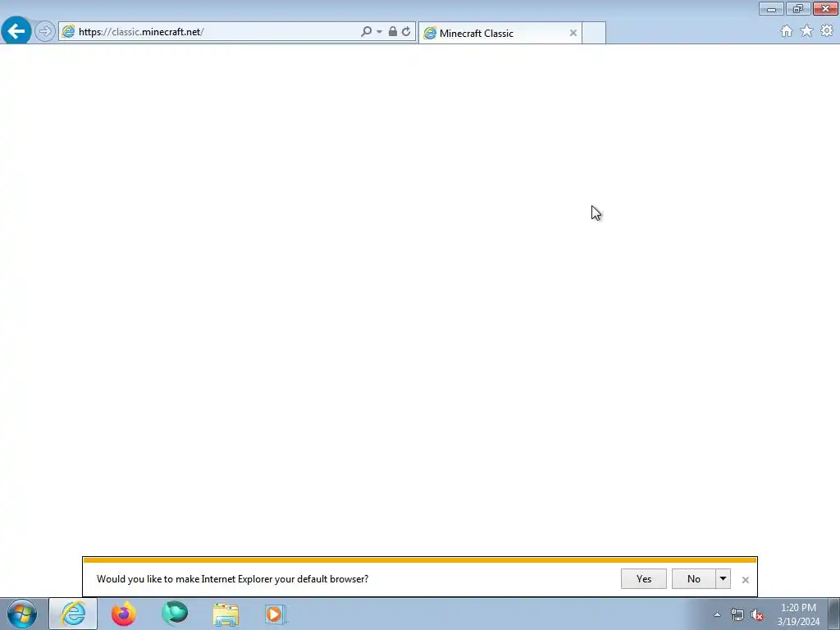
Task: View the security lock icon report
Action: pyautogui.click(x=393, y=32)
